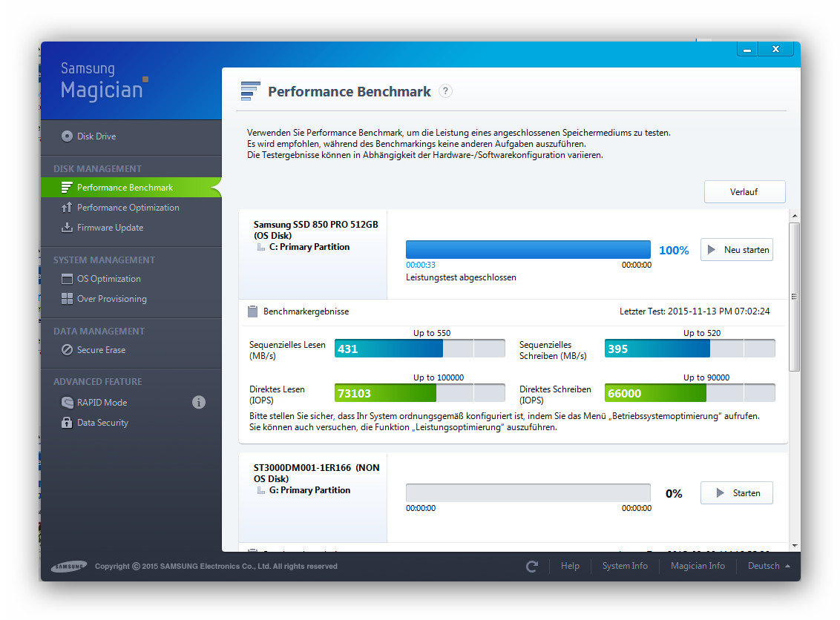The width and height of the screenshot is (840, 620).
Task: Click the 0% progress value
Action: click(674, 493)
